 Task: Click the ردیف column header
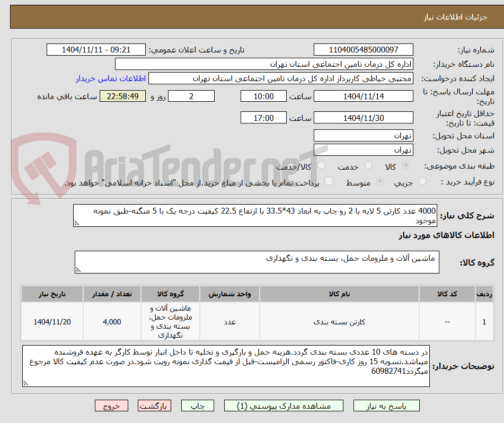coord(484,294)
